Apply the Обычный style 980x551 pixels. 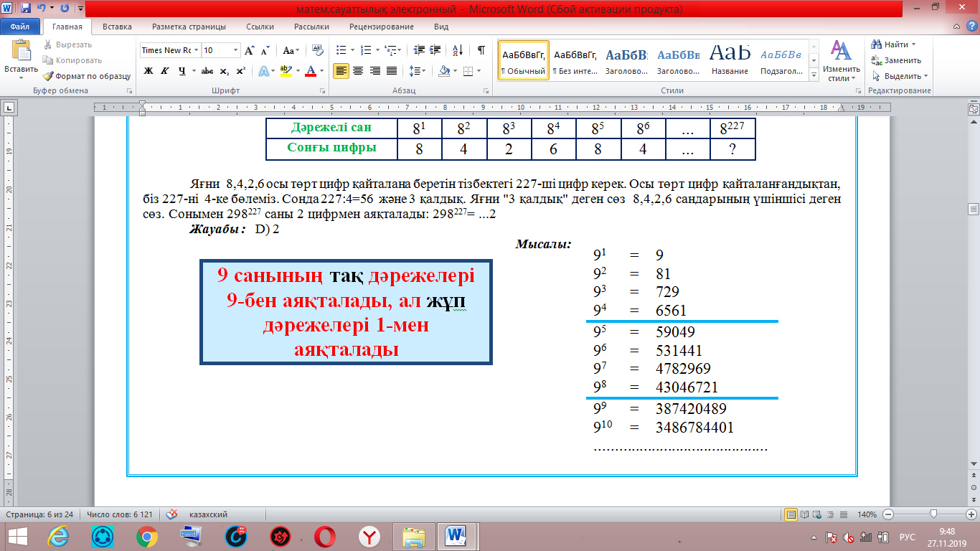[x=524, y=60]
